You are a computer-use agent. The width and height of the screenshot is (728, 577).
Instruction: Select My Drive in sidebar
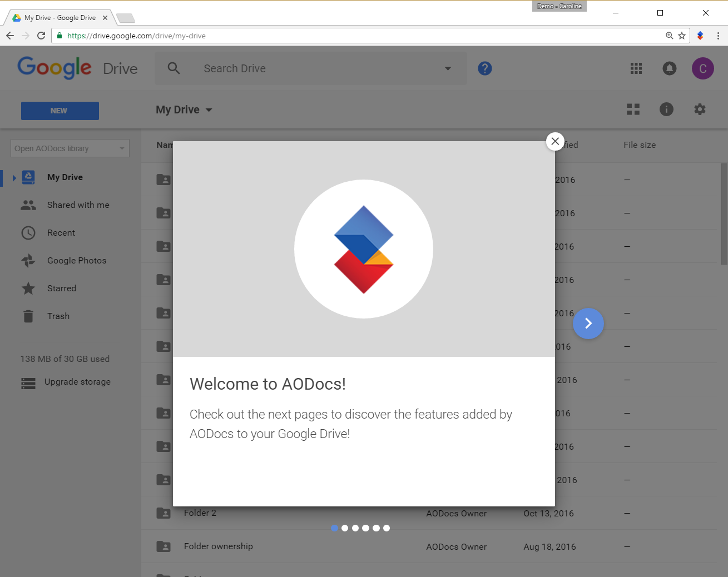(65, 177)
